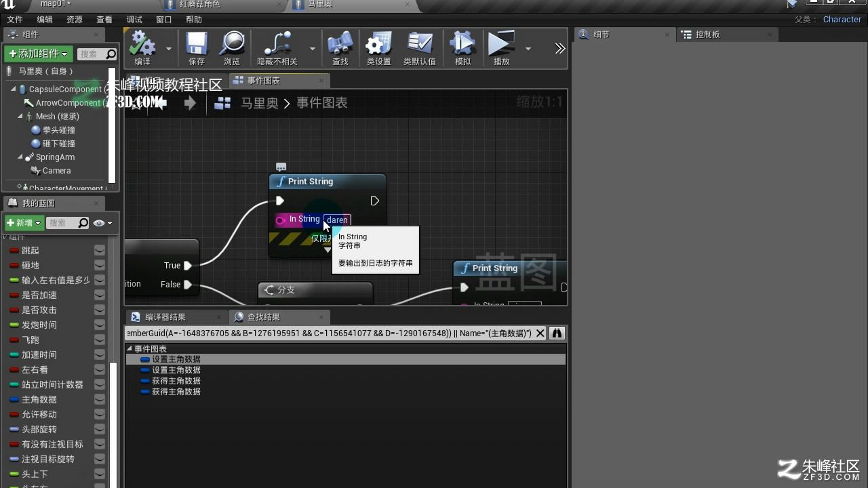This screenshot has height=488, width=868.
Task: Close the 事件图表 graph tab
Action: 321,81
